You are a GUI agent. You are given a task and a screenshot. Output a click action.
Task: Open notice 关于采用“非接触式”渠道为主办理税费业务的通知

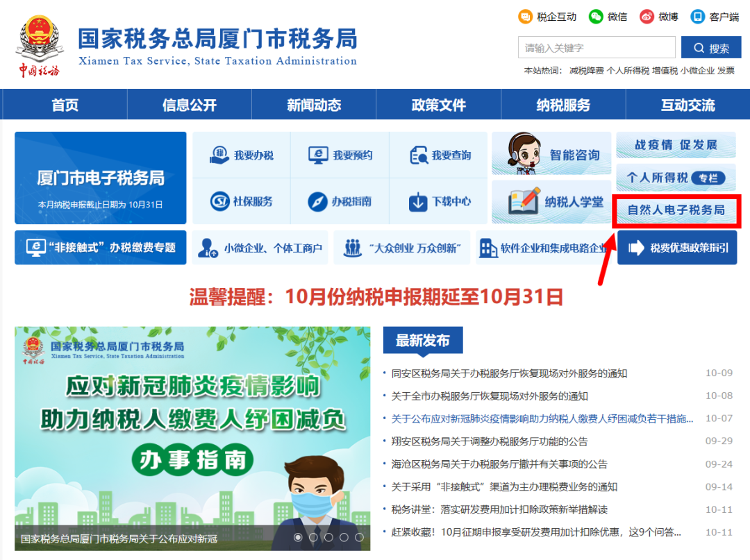coord(504,487)
